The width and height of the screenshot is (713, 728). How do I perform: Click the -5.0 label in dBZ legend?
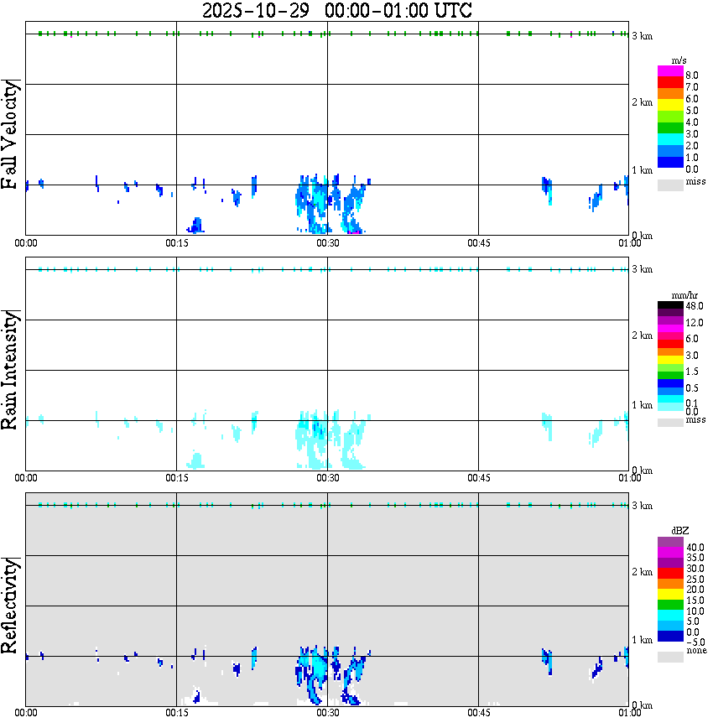(x=695, y=642)
